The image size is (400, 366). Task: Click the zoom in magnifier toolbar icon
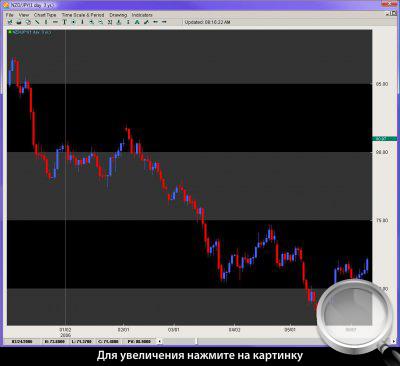click(91, 22)
